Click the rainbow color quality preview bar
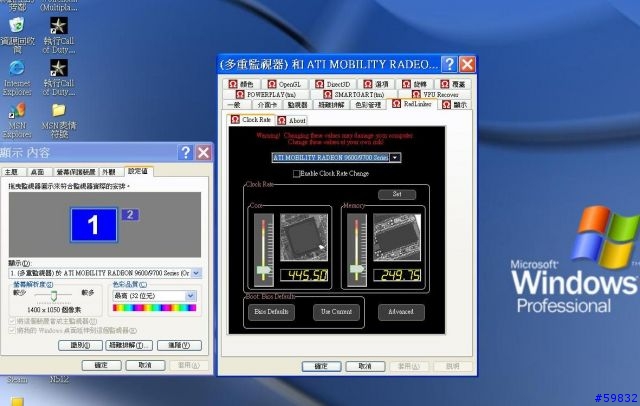This screenshot has width=640, height=406. click(x=155, y=308)
